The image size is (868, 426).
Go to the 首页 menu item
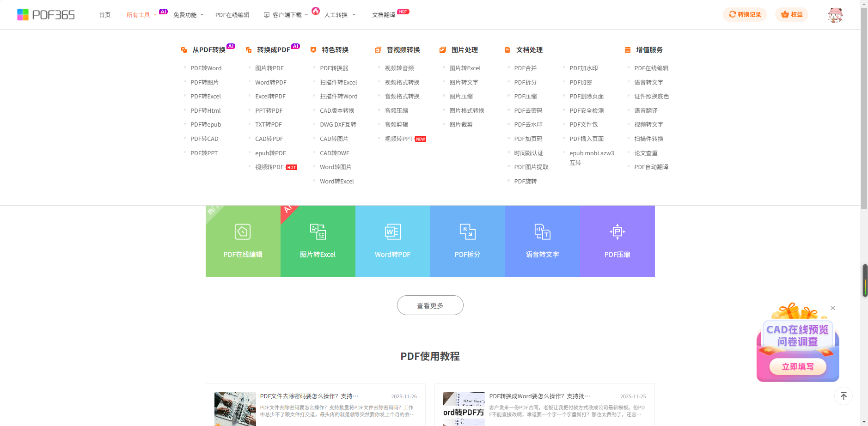(105, 15)
